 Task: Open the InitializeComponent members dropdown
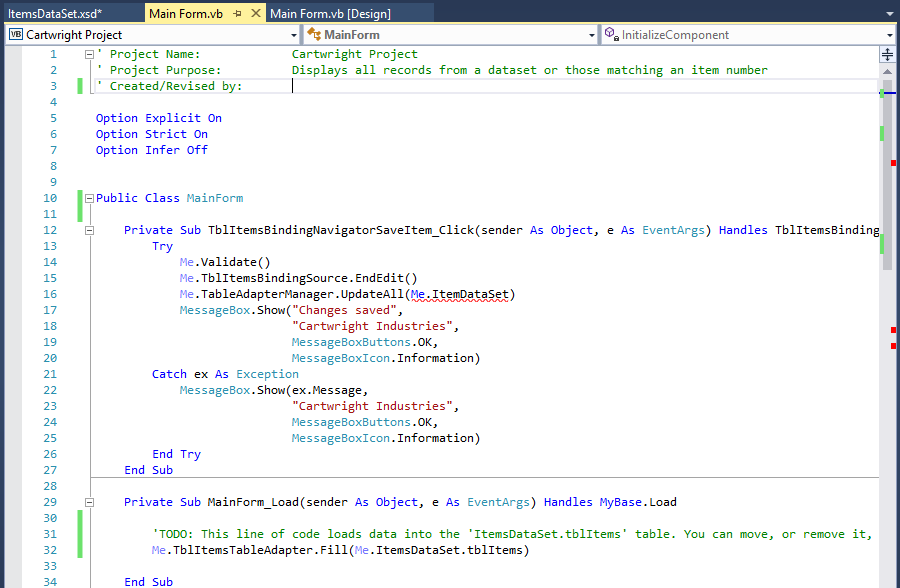(x=890, y=33)
